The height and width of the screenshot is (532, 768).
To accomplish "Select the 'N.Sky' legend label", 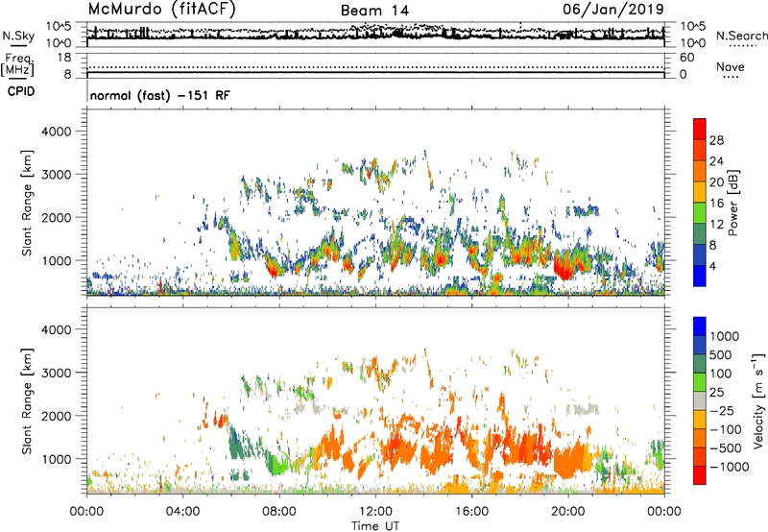I will 18,36.
